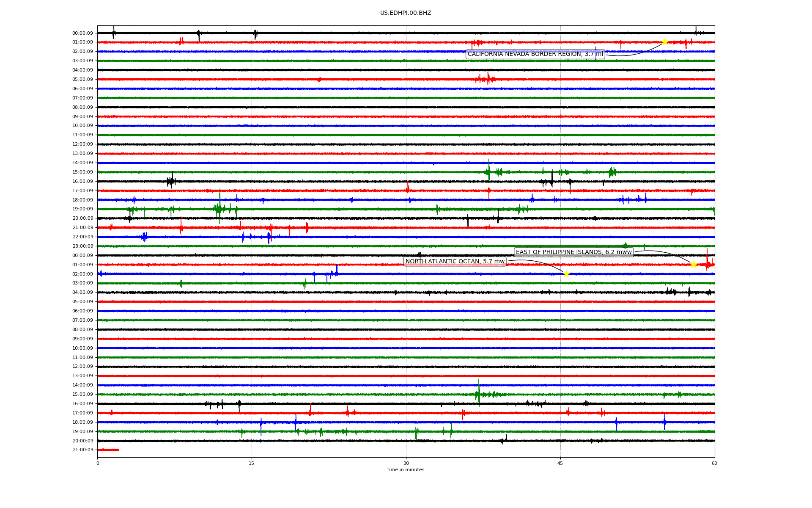
Task: Click the yellow star for the North Atlantic Ocean event
Action: click(x=566, y=274)
